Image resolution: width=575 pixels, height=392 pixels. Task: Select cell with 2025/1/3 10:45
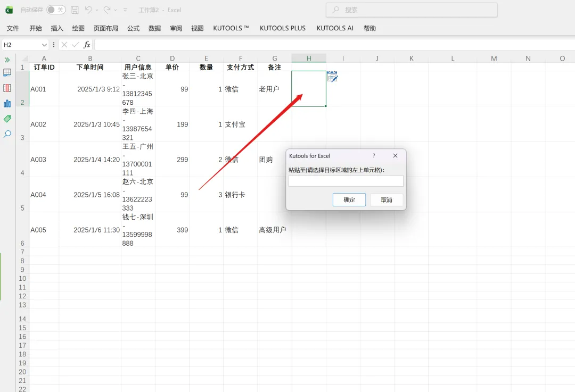(90, 124)
